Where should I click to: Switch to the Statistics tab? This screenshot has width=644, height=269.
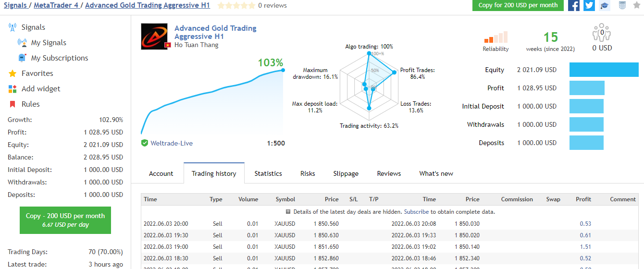pos(268,173)
